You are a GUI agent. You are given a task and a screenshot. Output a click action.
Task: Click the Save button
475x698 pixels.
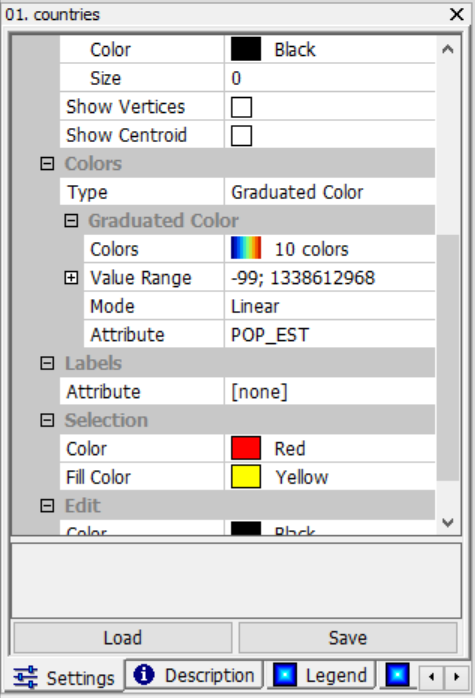pos(348,638)
